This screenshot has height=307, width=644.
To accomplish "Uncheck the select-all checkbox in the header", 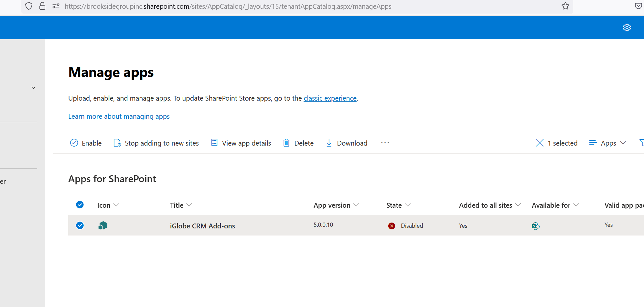I will pyautogui.click(x=80, y=205).
